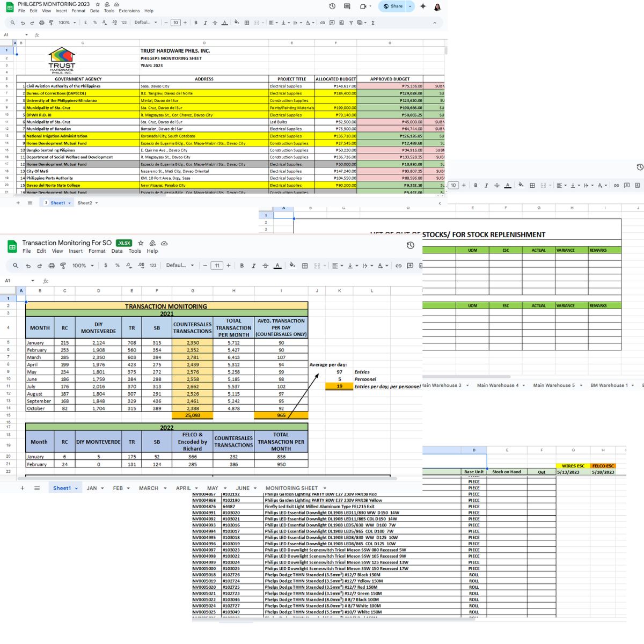This screenshot has height=644, width=644.
Task: Switch to Main Warehouse 4 tab
Action: click(501, 385)
